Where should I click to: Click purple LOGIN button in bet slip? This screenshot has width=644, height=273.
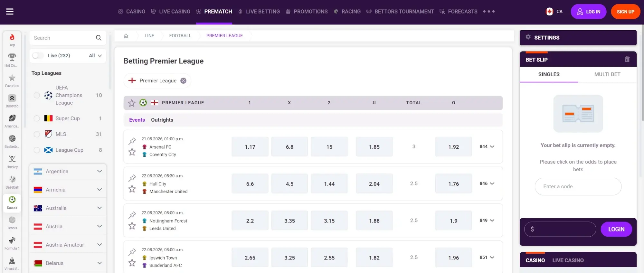click(616, 229)
